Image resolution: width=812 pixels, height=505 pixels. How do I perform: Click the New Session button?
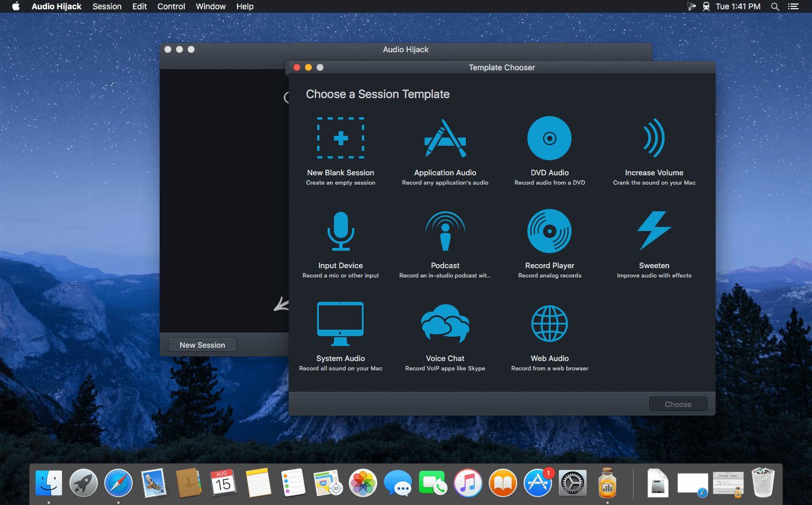coord(202,344)
